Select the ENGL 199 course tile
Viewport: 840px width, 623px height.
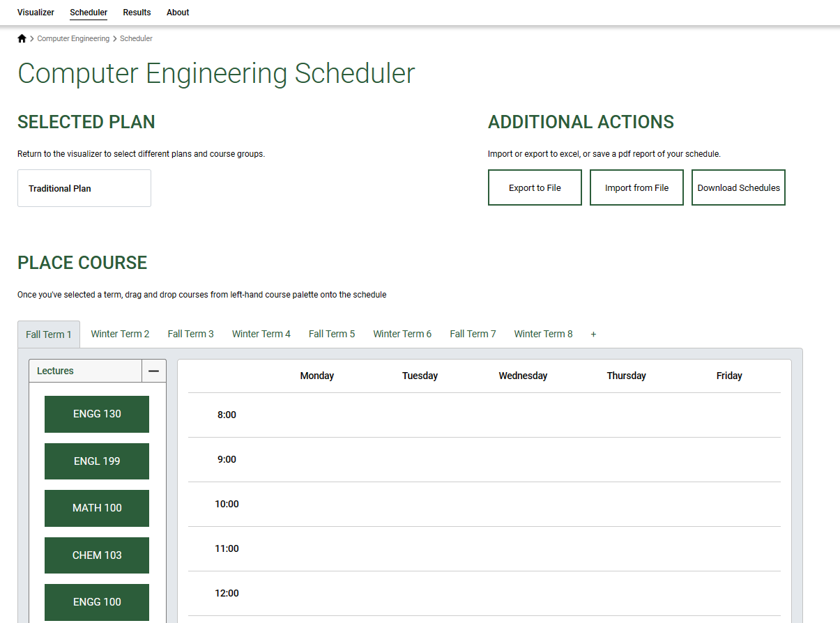pos(96,461)
